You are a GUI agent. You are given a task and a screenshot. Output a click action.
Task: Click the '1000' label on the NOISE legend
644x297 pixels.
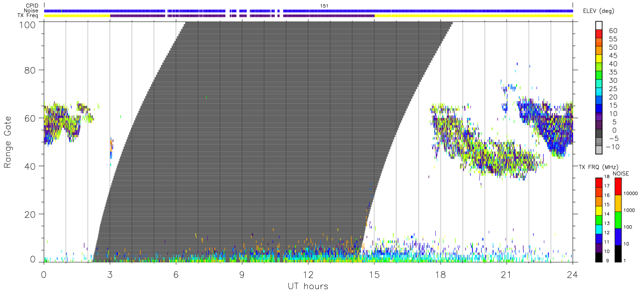[x=629, y=211]
